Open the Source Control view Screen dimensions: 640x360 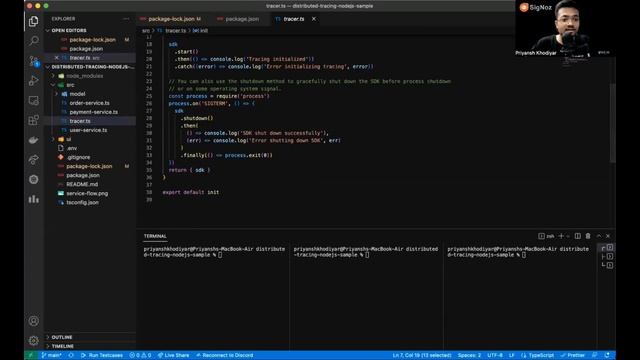[x=34, y=61]
